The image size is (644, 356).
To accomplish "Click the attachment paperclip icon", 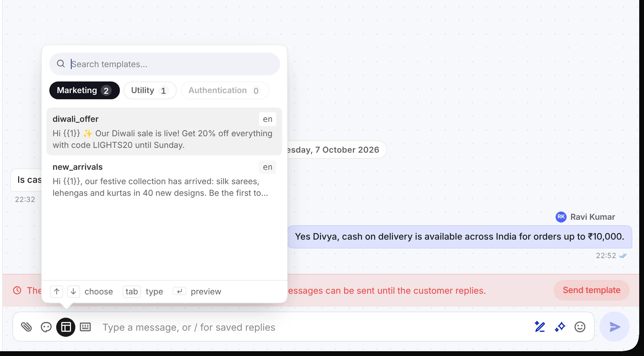I will (26, 327).
